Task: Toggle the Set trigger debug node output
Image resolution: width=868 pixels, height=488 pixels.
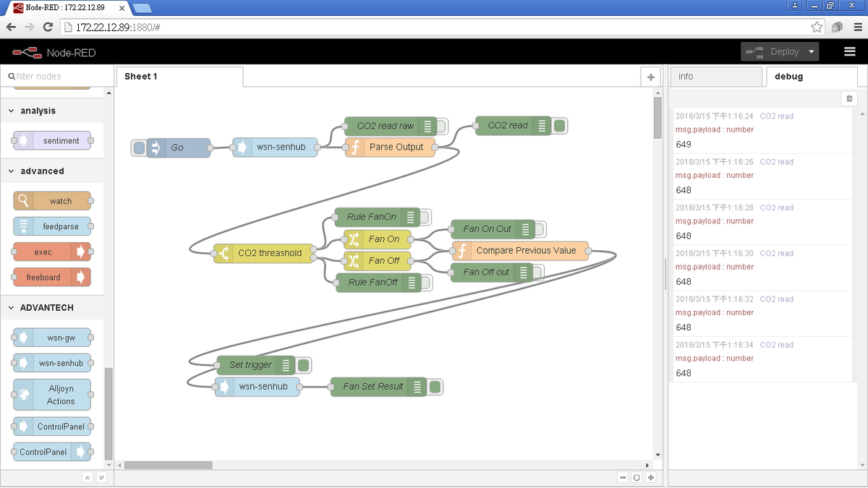Action: tap(304, 365)
